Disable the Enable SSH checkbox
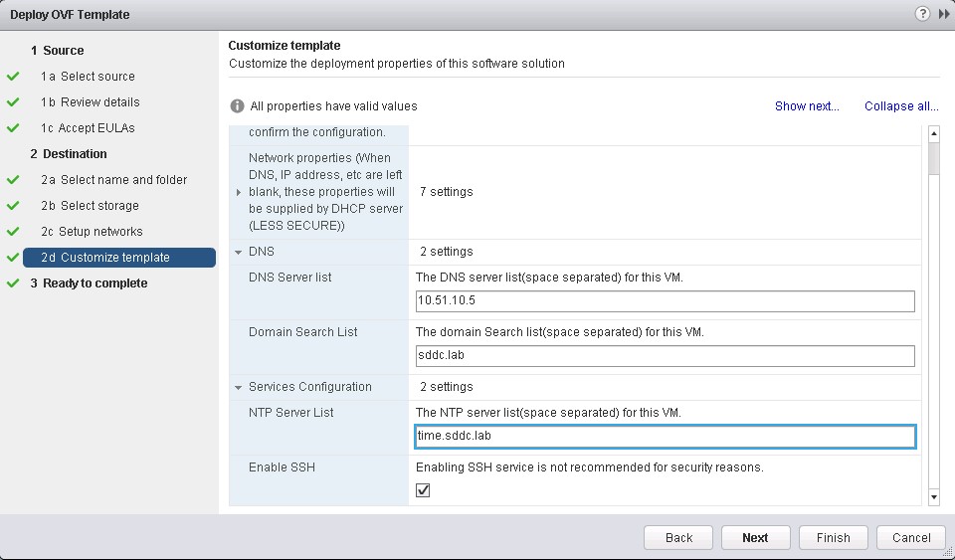This screenshot has height=560, width=955. tap(423, 490)
